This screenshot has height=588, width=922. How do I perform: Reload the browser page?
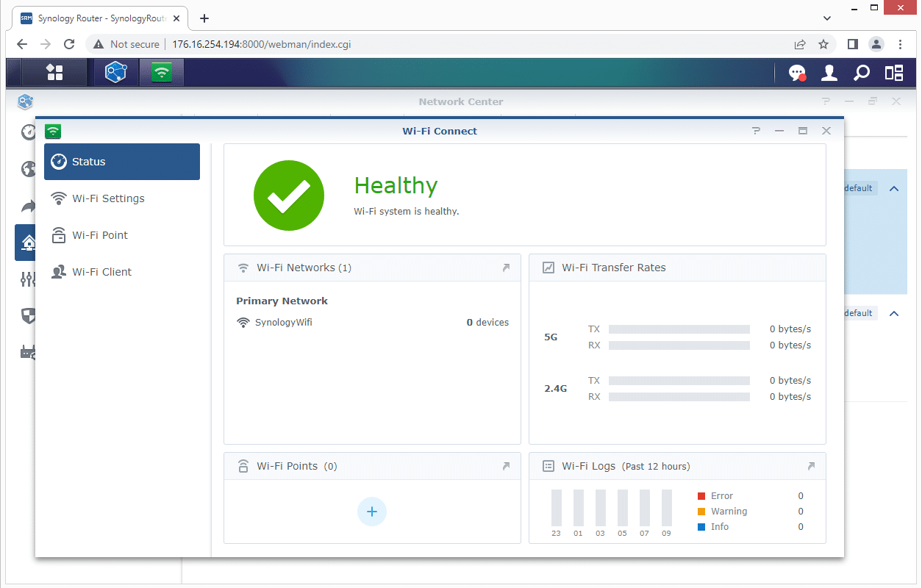(x=69, y=44)
